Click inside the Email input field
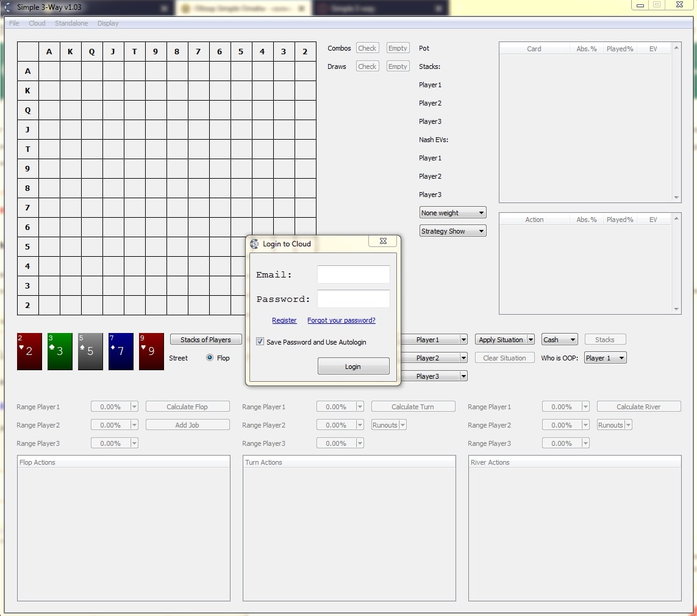The image size is (697, 616). click(353, 274)
